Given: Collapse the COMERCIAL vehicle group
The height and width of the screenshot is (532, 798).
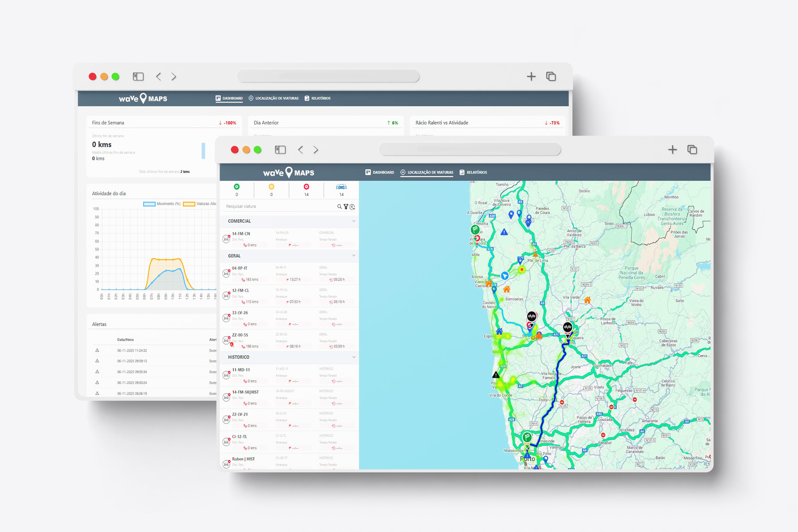Looking at the screenshot, I should pyautogui.click(x=353, y=221).
